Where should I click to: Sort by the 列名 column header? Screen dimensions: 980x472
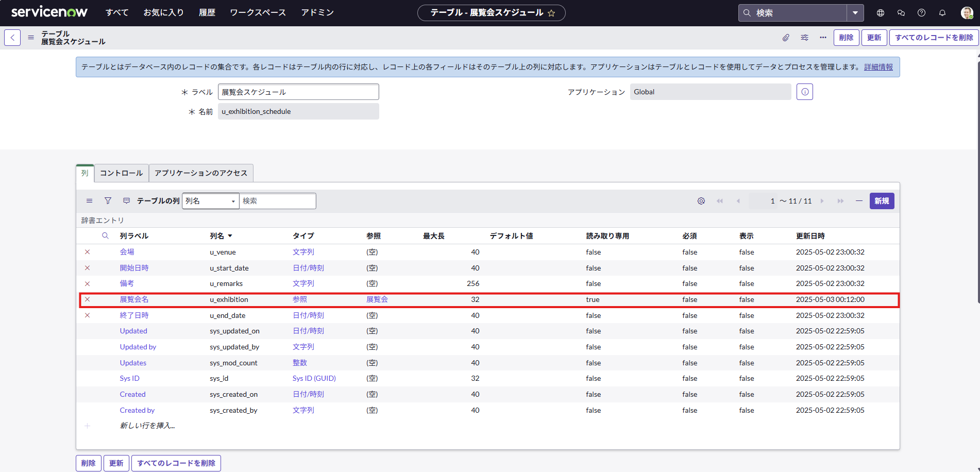[217, 236]
